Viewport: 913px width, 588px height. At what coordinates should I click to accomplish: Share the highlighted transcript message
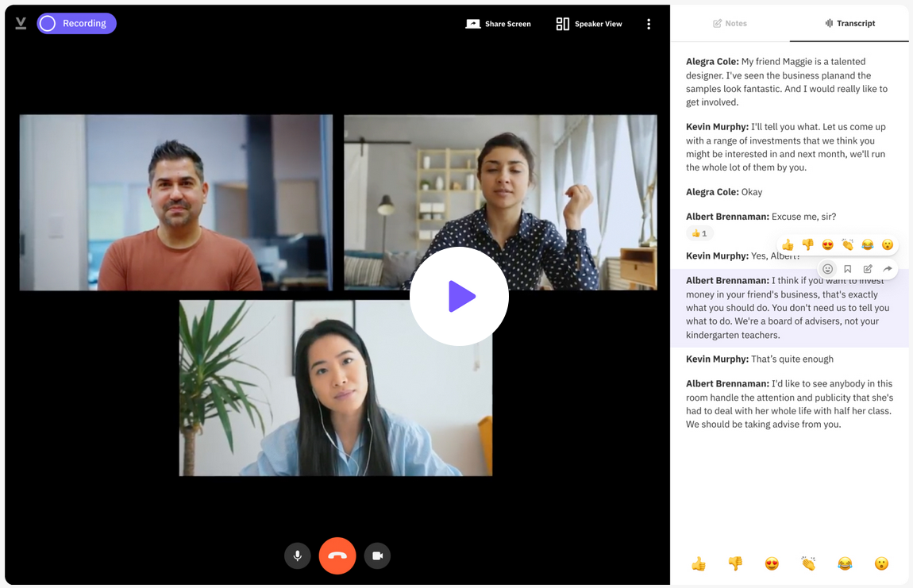(x=888, y=269)
